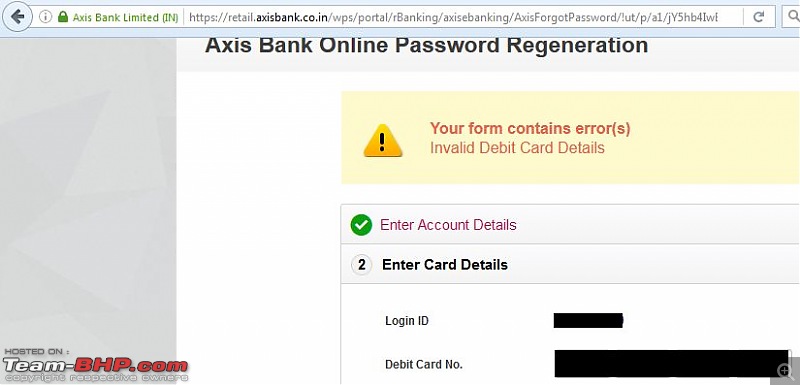Image resolution: width=800 pixels, height=385 pixels.
Task: Click the zoom magnifier icon at image corner
Action: click(784, 370)
